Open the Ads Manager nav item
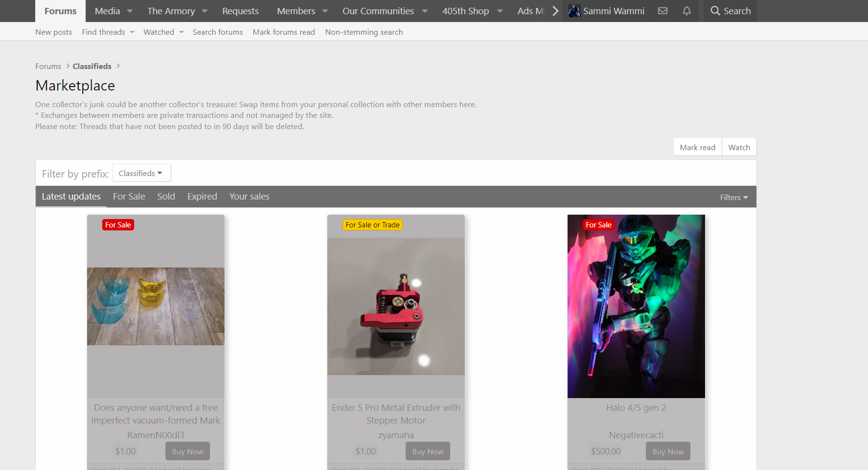 click(x=531, y=11)
